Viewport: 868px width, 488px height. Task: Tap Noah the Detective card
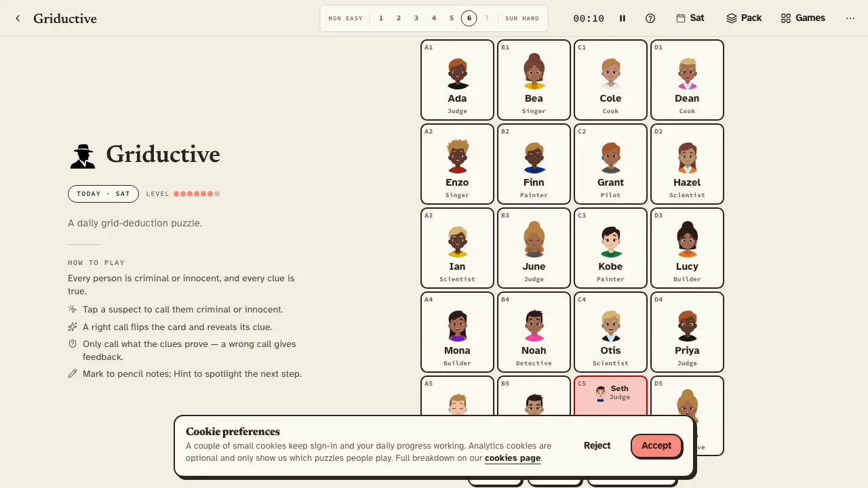click(x=534, y=332)
